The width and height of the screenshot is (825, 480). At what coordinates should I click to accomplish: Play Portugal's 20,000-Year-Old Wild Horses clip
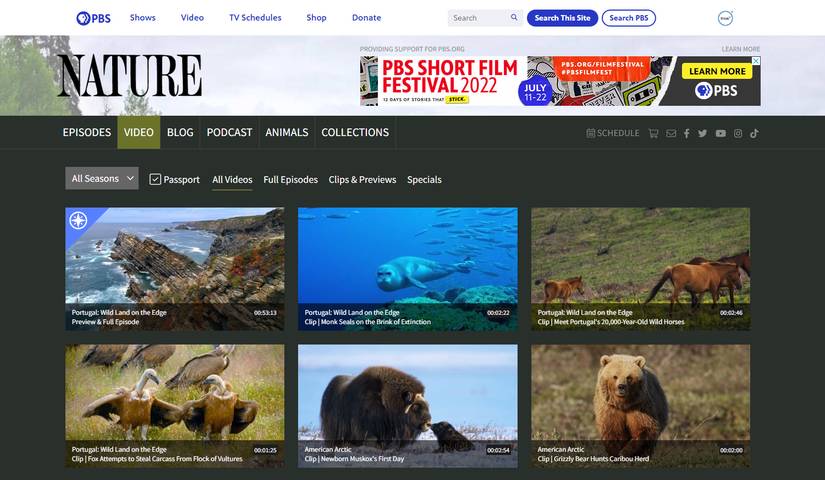pyautogui.click(x=640, y=269)
